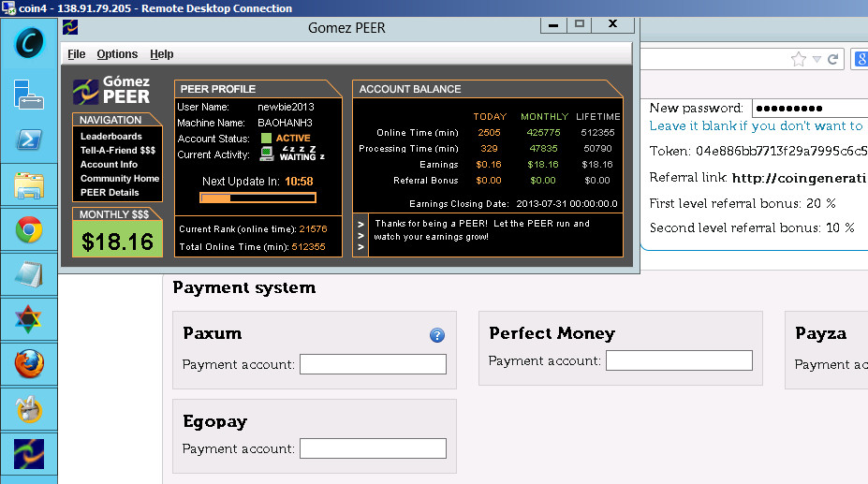Click the colorful star taskbar icon
The width and height of the screenshot is (868, 484).
pyautogui.click(x=29, y=319)
